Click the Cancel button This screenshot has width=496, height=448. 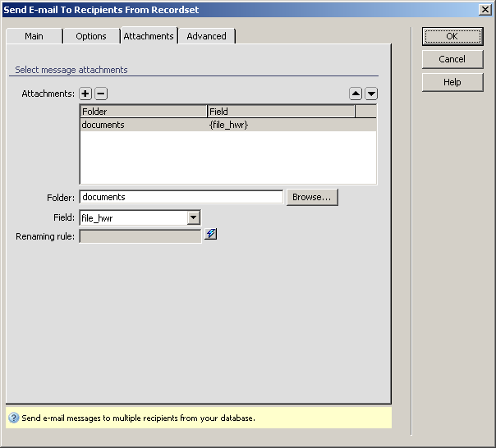452,59
